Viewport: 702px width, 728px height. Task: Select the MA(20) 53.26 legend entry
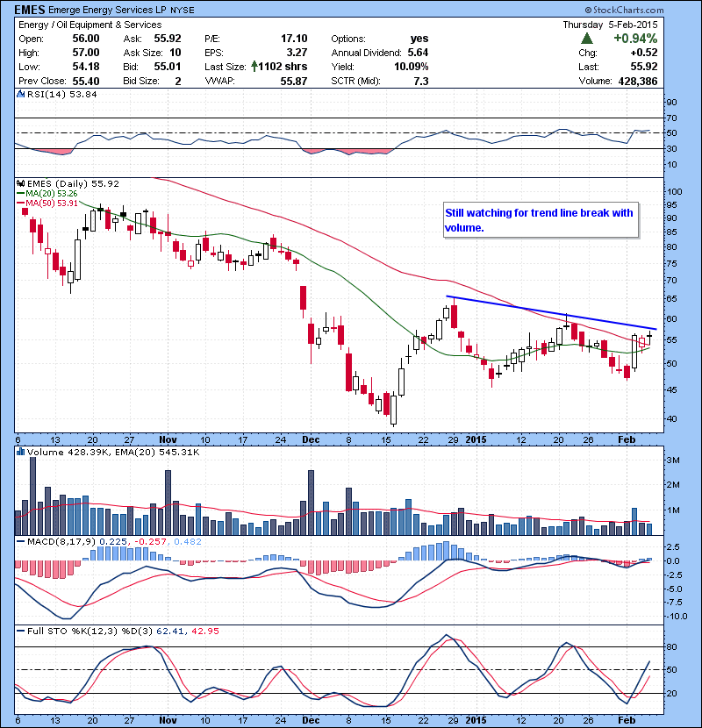point(47,194)
